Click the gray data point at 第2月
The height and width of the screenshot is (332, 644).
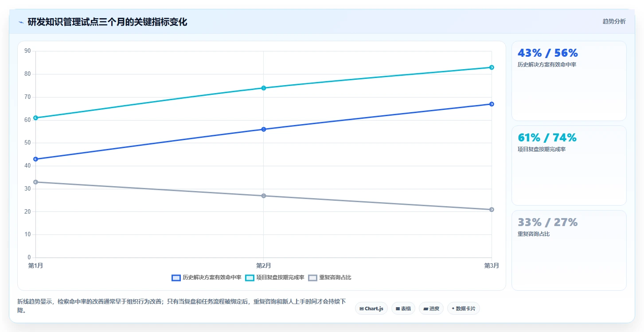click(x=264, y=196)
